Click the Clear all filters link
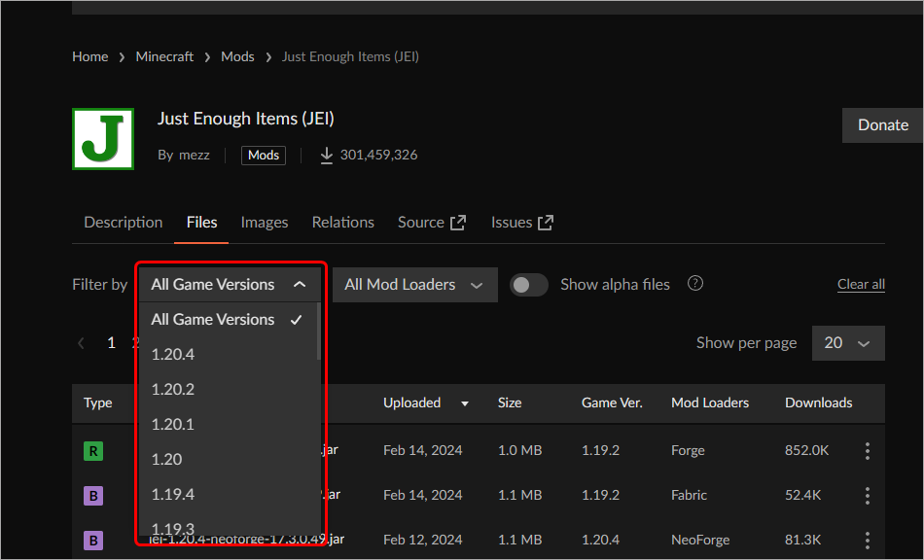Image resolution: width=924 pixels, height=560 pixels. 861,285
